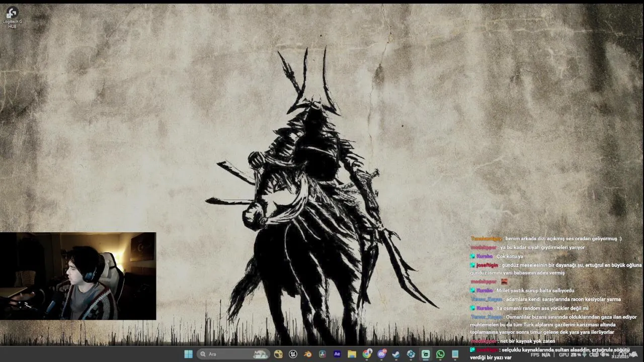This screenshot has width=644, height=362.
Task: Click chat message "net bir kaynak yok zaten"
Action: [x=527, y=341]
